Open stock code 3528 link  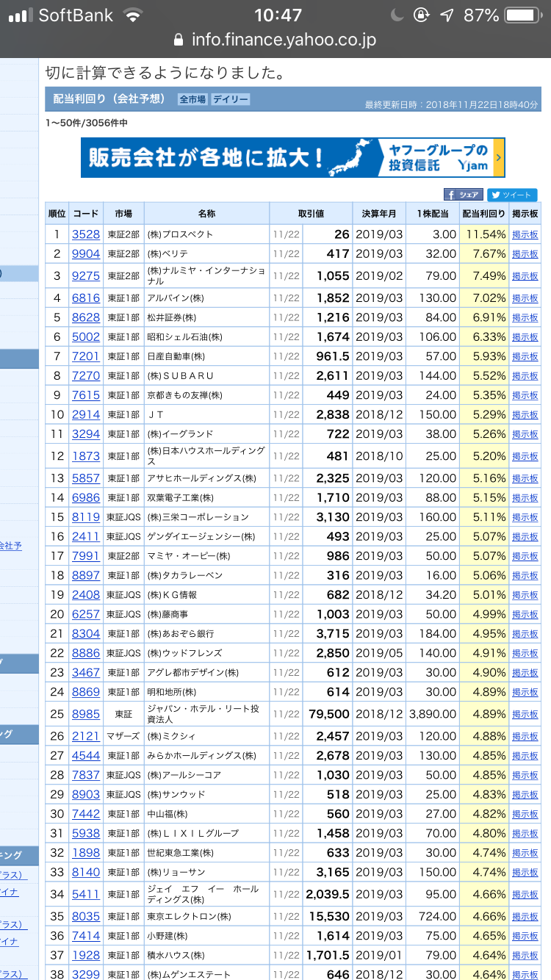(x=86, y=234)
